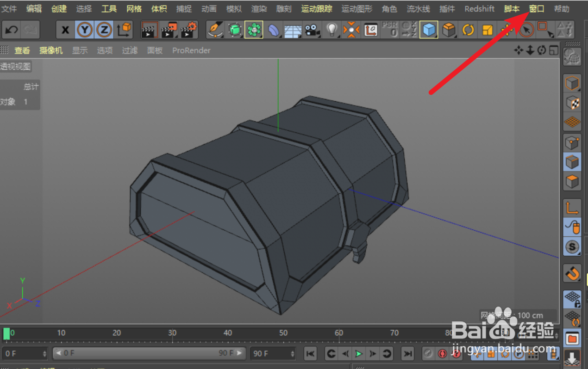The height and width of the screenshot is (369, 588).
Task: Click the Make Editable globe icon in sidebar
Action: (572, 56)
